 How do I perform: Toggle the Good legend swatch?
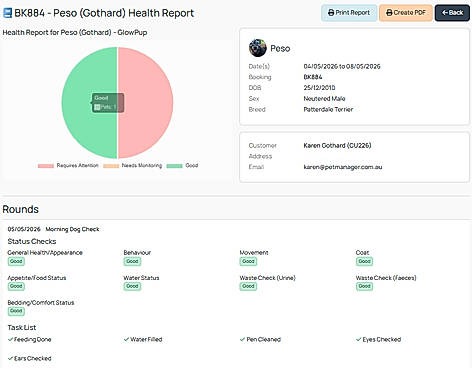click(x=174, y=166)
